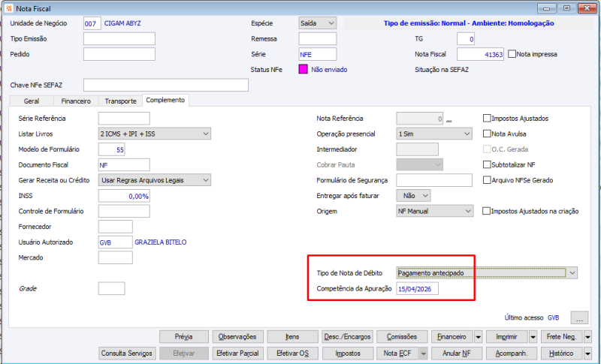Focus the Remessa input field
The image size is (601, 364).
point(317,39)
